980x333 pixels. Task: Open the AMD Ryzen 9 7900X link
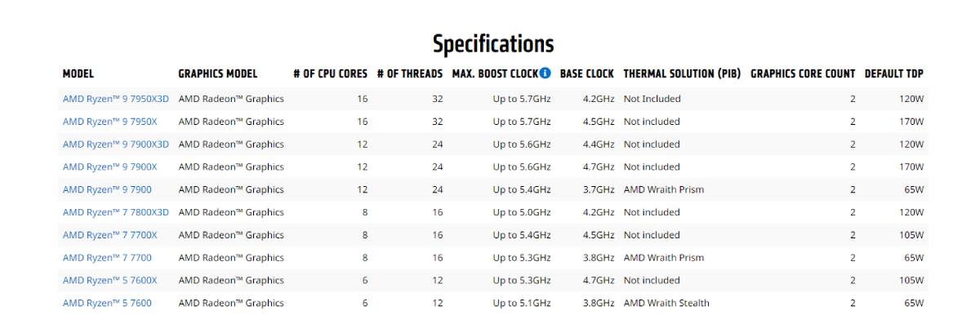click(110, 167)
